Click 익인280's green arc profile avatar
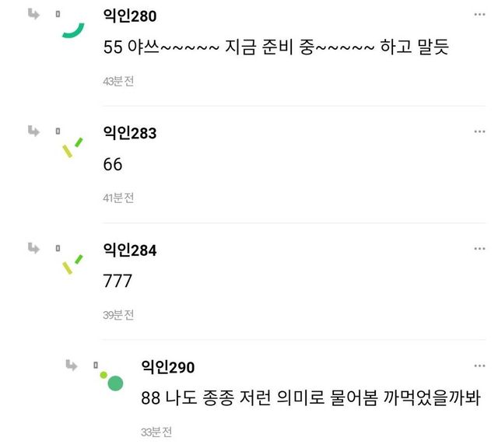The height and width of the screenshot is (448, 498). point(72,26)
